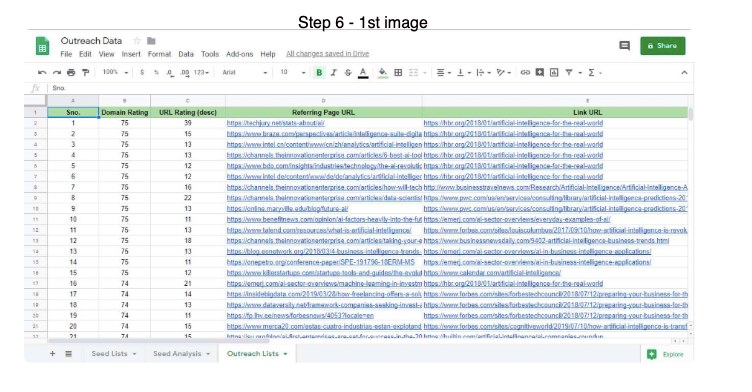Open text rotation dropdown
This screenshot has height=392, width=752.
pyautogui.click(x=504, y=72)
